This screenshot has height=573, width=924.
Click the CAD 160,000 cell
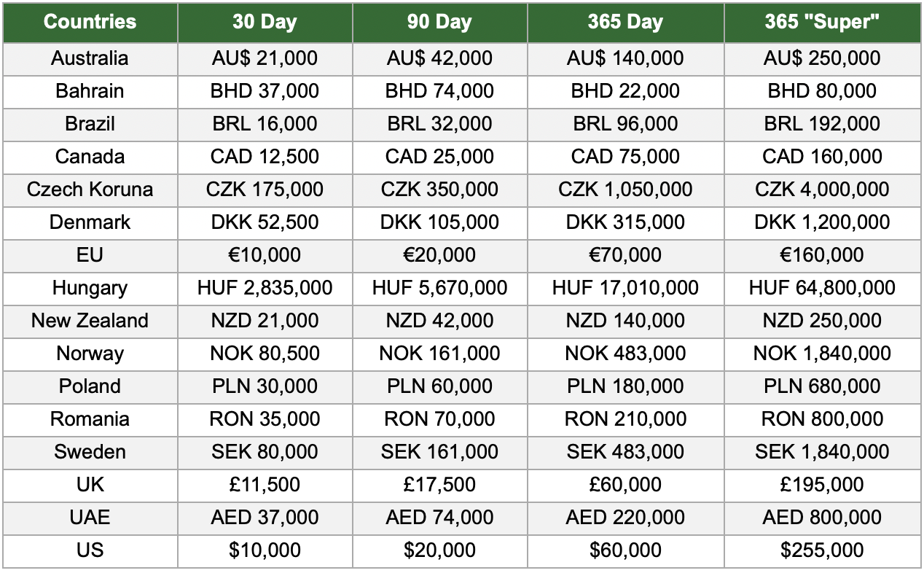pos(822,157)
